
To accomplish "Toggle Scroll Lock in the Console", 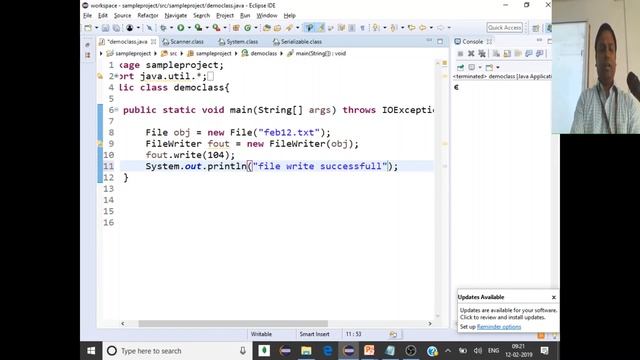I will click(x=507, y=53).
